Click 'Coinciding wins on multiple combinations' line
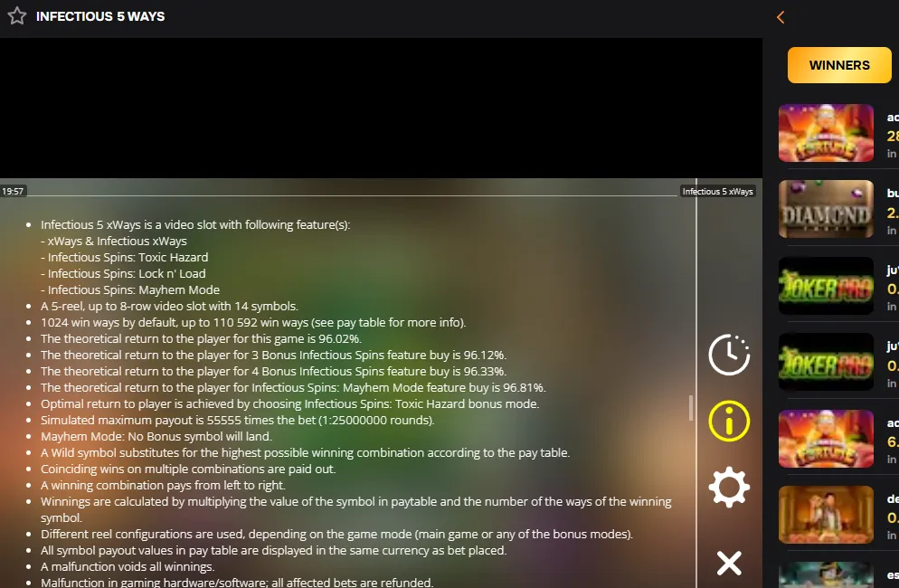 point(188,469)
